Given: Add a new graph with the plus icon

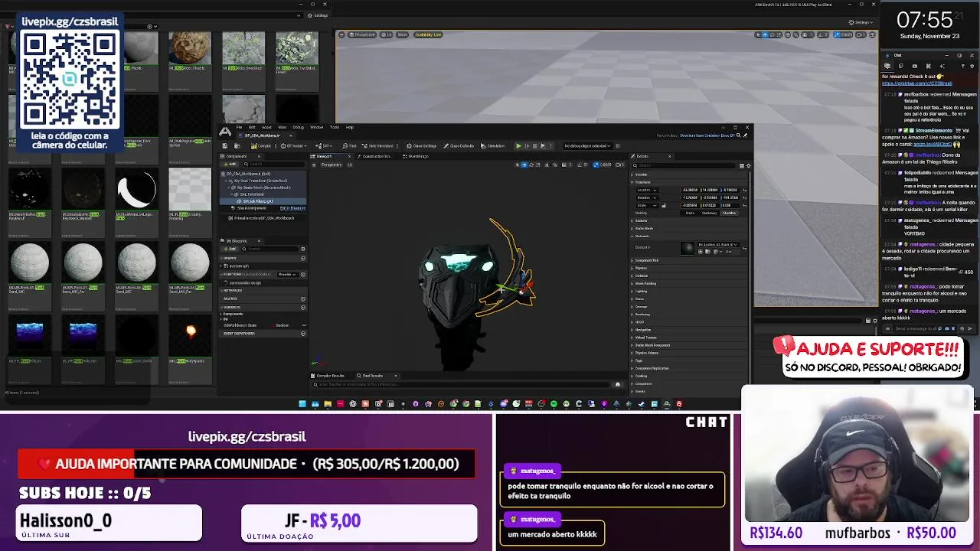Looking at the screenshot, I should click(x=303, y=258).
